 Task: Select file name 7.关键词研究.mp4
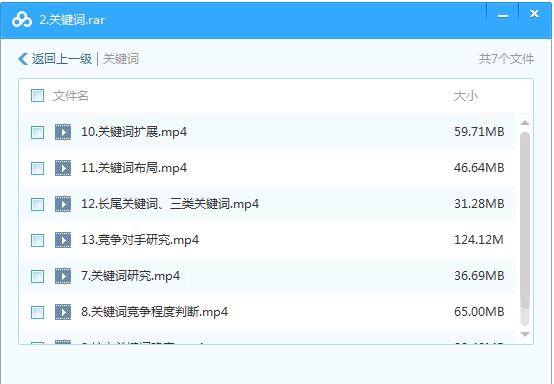click(130, 276)
